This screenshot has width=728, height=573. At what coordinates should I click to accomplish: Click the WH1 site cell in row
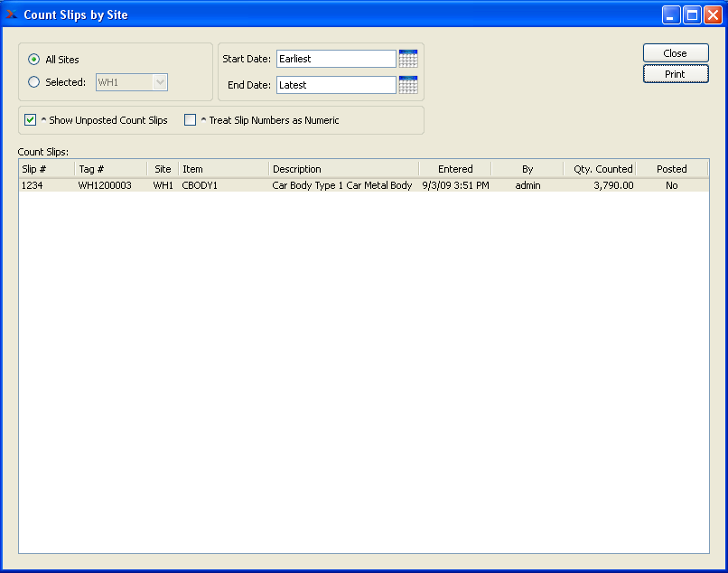[163, 185]
